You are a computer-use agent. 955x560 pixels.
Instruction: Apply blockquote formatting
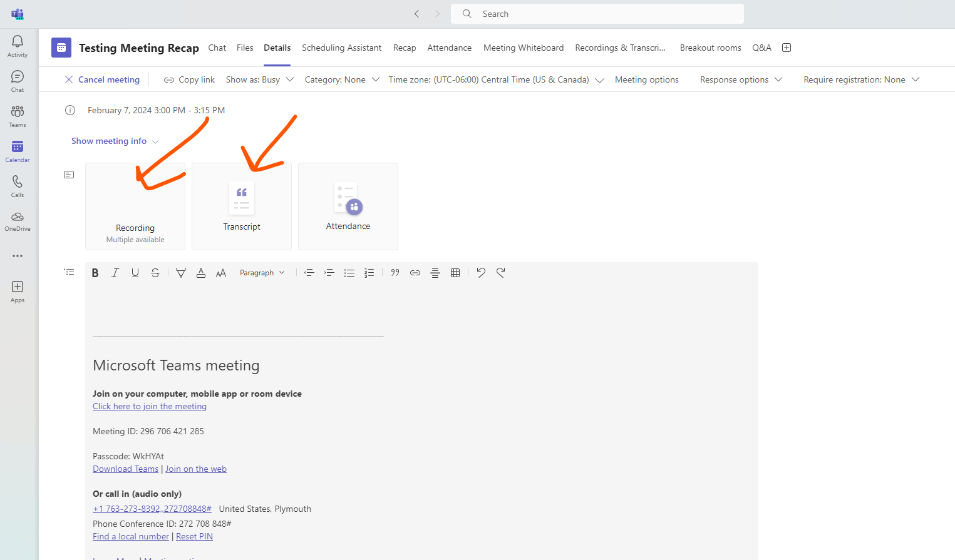point(395,272)
